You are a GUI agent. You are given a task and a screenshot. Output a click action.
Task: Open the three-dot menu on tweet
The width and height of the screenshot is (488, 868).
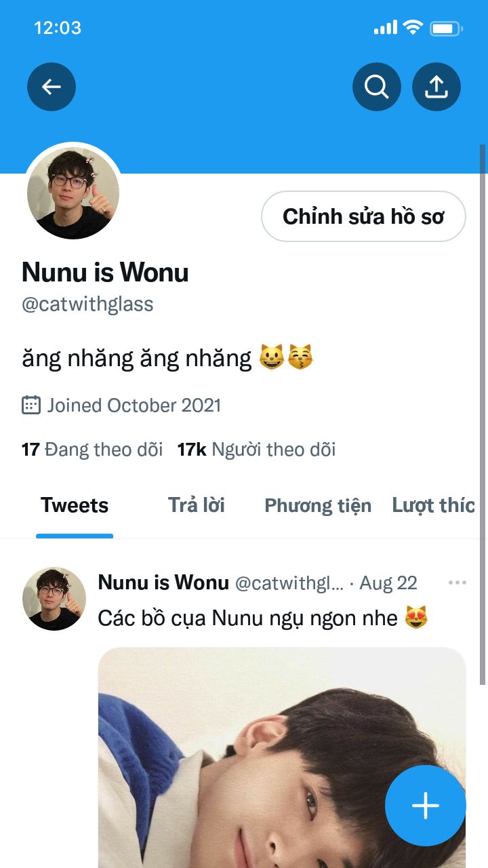pos(457,583)
